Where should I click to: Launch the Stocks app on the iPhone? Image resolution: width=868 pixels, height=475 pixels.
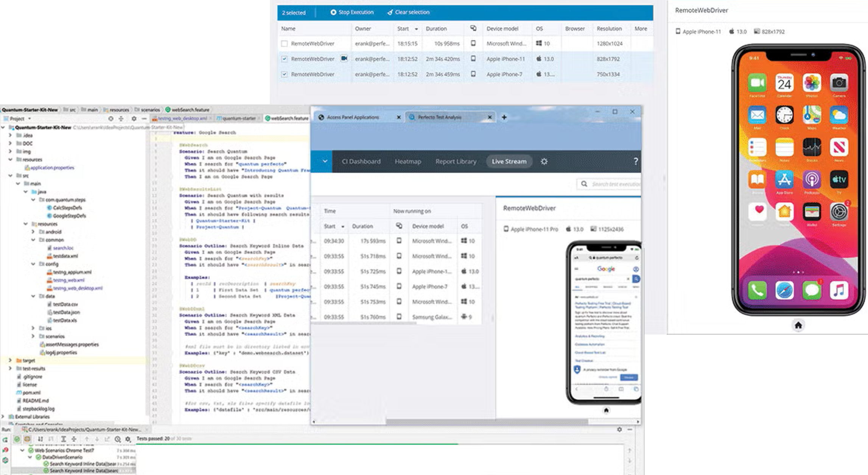click(812, 147)
